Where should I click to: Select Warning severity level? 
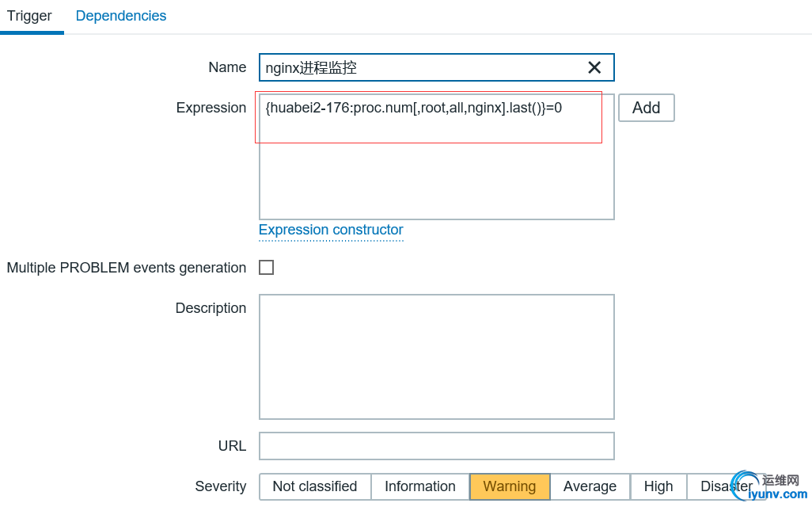click(x=510, y=486)
